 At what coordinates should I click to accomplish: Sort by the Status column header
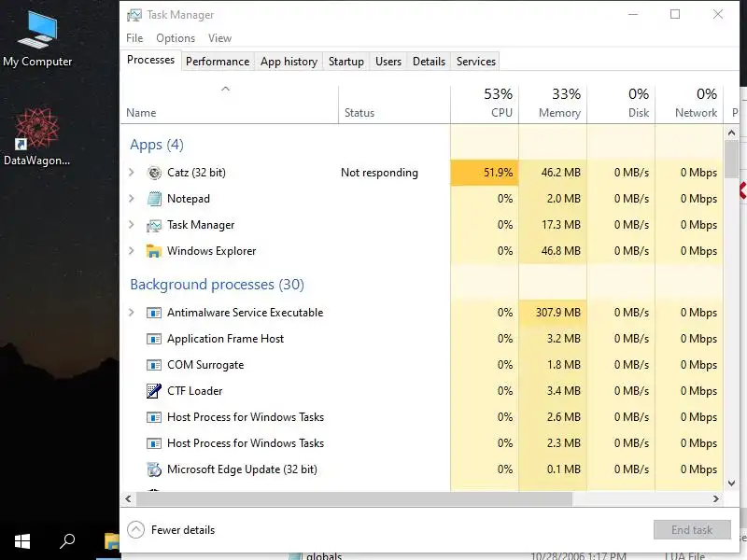coord(394,105)
